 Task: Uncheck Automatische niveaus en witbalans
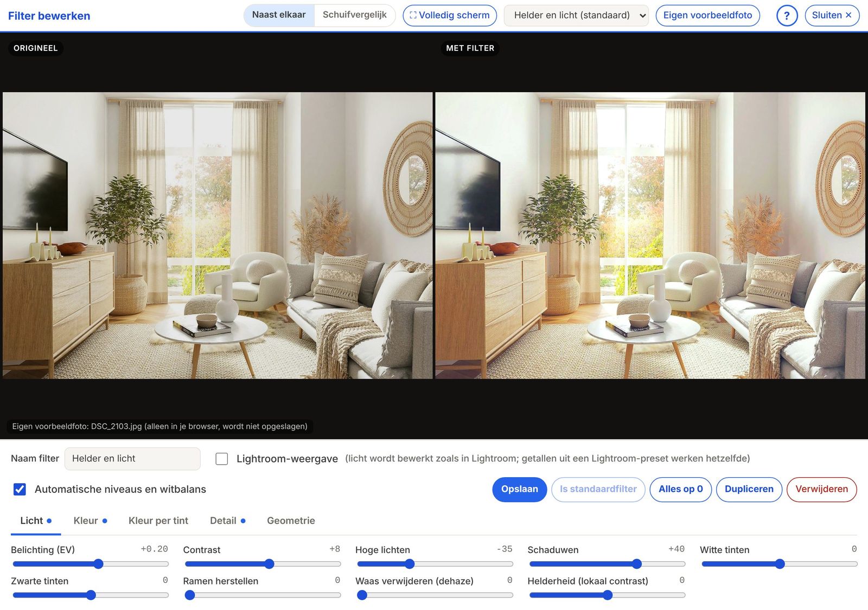(x=20, y=489)
